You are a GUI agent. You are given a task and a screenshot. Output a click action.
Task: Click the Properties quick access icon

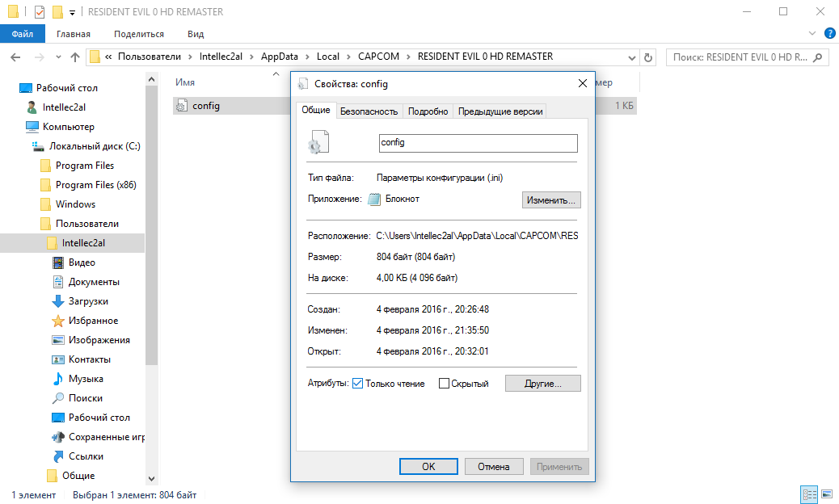39,11
